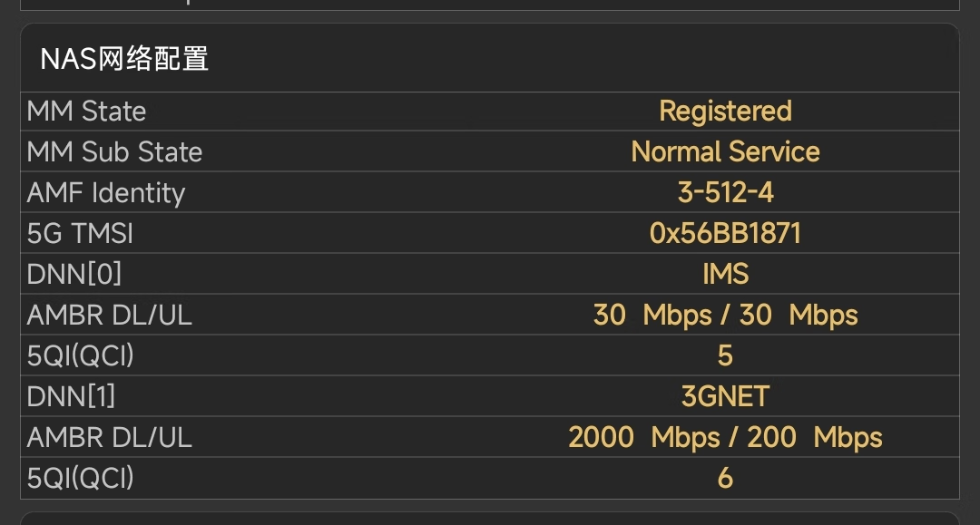Image resolution: width=980 pixels, height=525 pixels.
Task: Select the MM State label
Action: (x=87, y=112)
